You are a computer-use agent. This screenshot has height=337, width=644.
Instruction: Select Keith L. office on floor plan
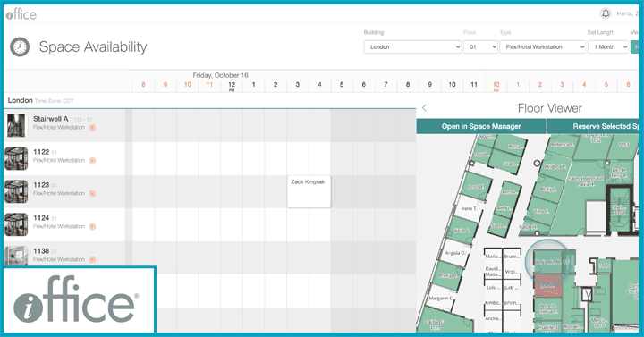point(462,231)
